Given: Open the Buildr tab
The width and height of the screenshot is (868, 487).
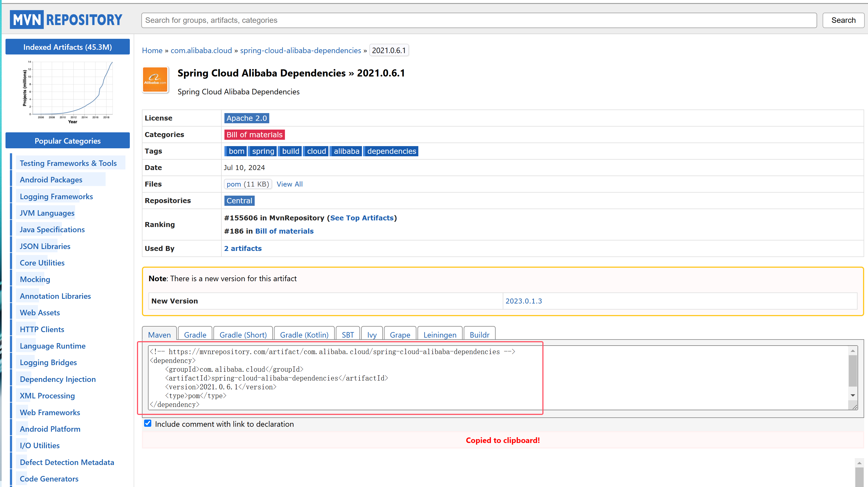Looking at the screenshot, I should coord(479,334).
